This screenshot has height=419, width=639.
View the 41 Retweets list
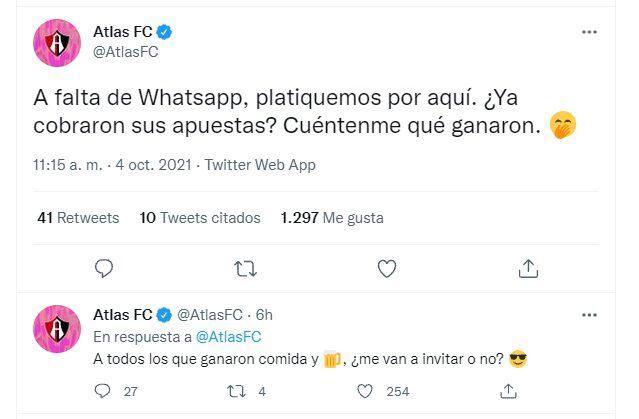click(x=77, y=217)
